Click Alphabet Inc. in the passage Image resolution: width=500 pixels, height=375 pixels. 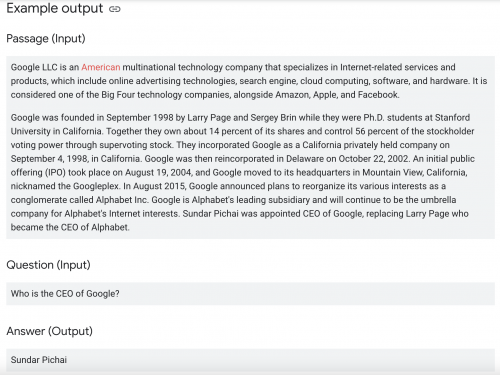click(122, 200)
